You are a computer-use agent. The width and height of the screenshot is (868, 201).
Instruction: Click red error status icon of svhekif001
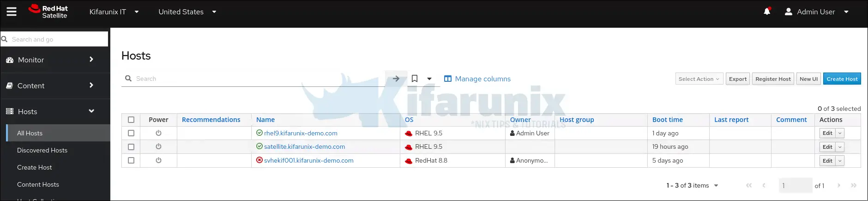point(259,160)
